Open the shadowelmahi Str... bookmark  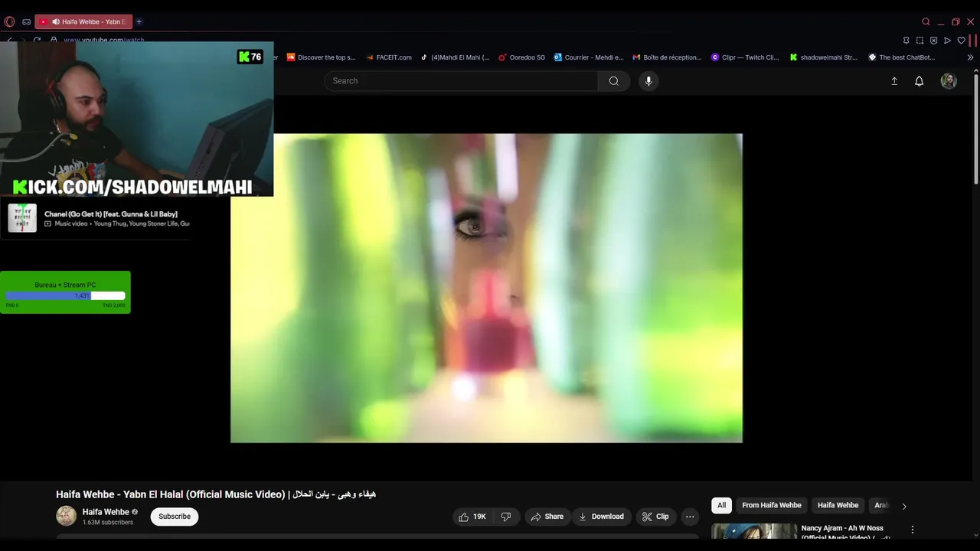point(824,57)
